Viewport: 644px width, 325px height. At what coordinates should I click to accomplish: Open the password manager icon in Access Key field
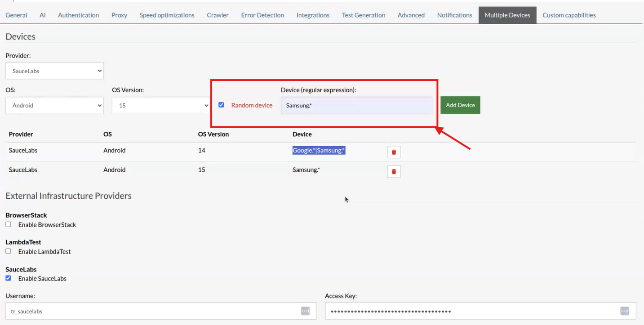pyautogui.click(x=624, y=311)
